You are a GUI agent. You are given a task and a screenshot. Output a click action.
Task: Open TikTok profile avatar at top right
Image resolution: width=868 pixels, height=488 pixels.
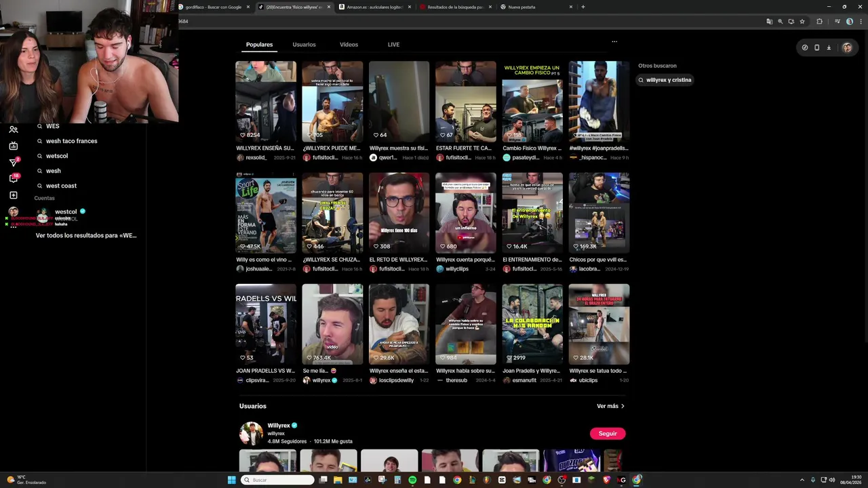847,47
